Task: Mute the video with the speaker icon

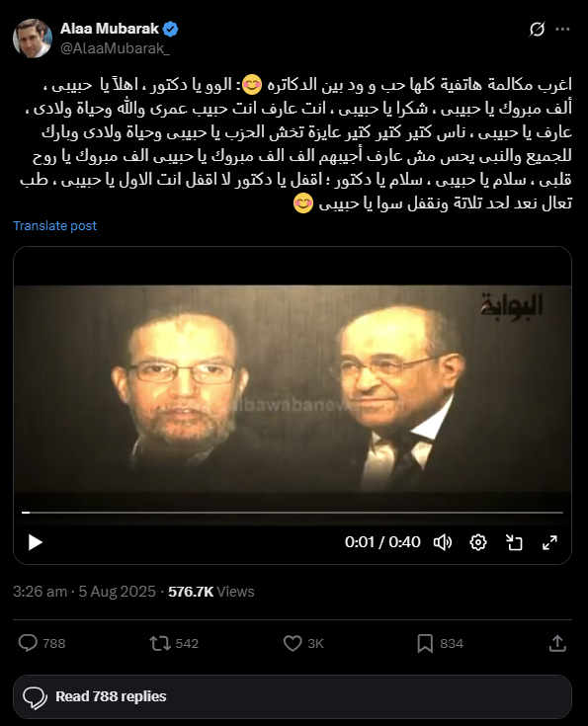Action: pyautogui.click(x=442, y=542)
